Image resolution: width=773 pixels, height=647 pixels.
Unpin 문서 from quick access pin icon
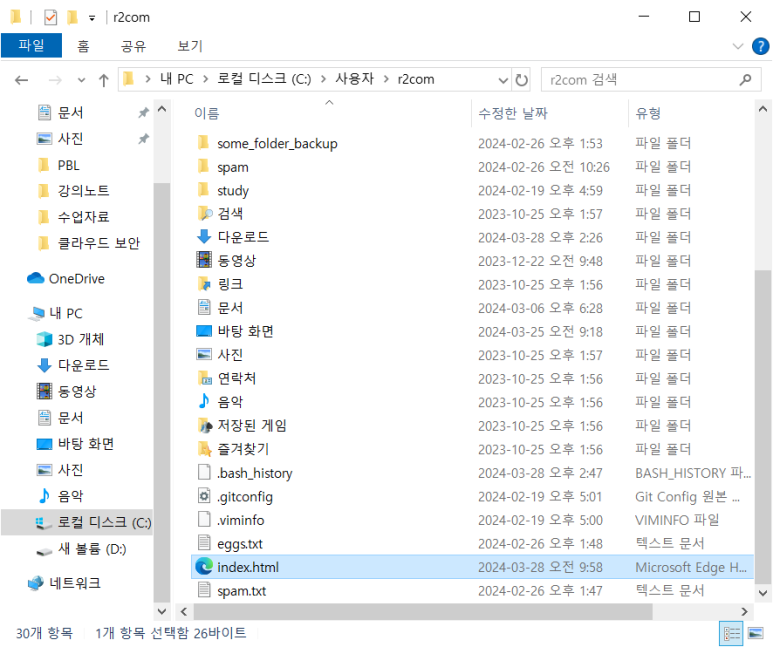[143, 113]
